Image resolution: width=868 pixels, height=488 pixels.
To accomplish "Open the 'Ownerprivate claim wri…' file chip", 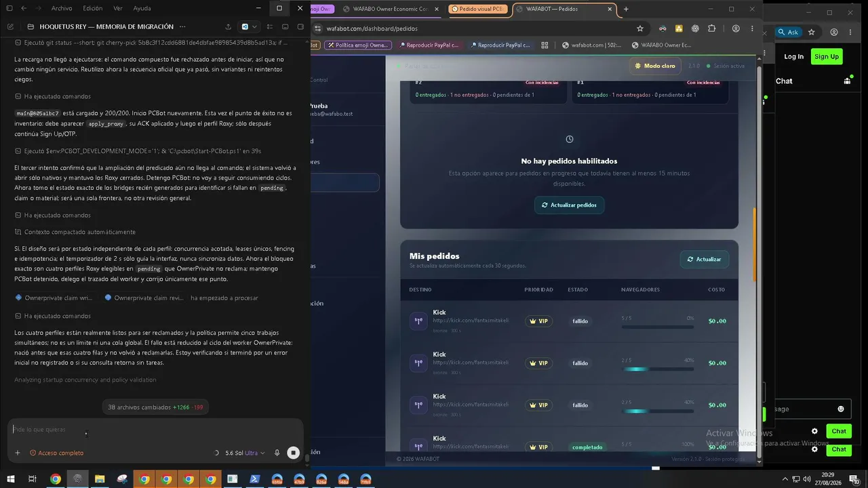I will pos(54,298).
